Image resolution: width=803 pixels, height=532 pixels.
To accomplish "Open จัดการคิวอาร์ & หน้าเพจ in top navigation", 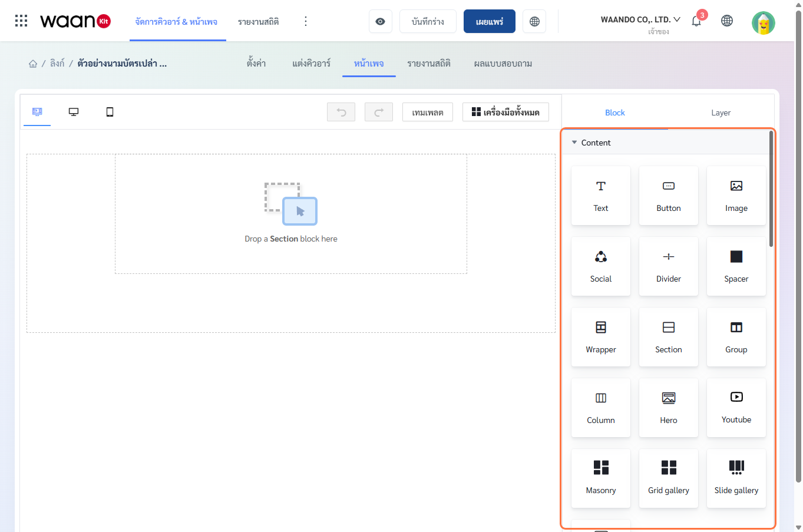I will point(176,22).
